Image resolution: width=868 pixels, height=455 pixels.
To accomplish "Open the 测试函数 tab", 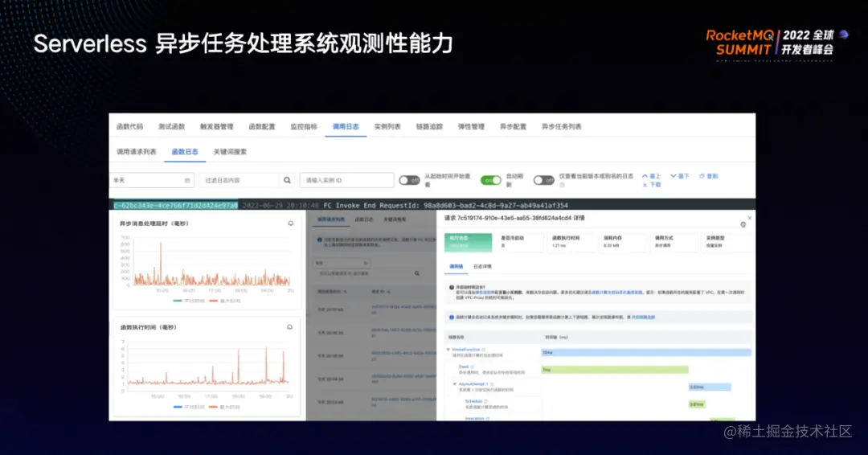I will point(172,127).
